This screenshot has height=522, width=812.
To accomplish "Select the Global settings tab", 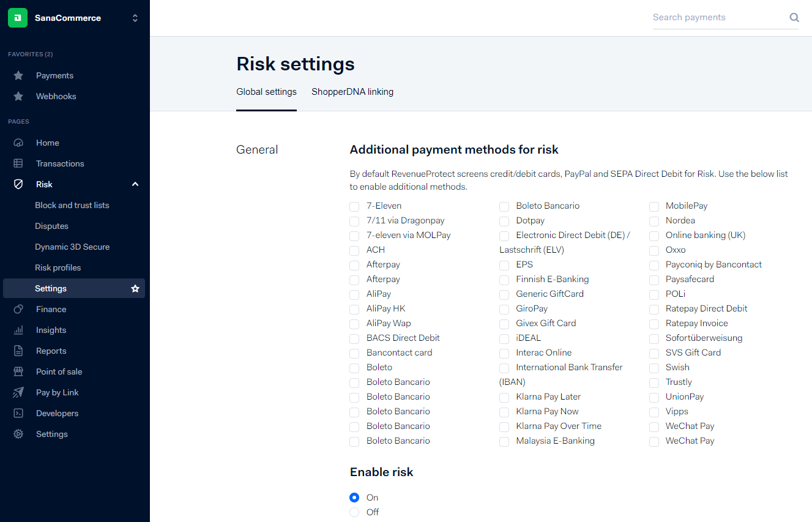I will click(x=266, y=92).
